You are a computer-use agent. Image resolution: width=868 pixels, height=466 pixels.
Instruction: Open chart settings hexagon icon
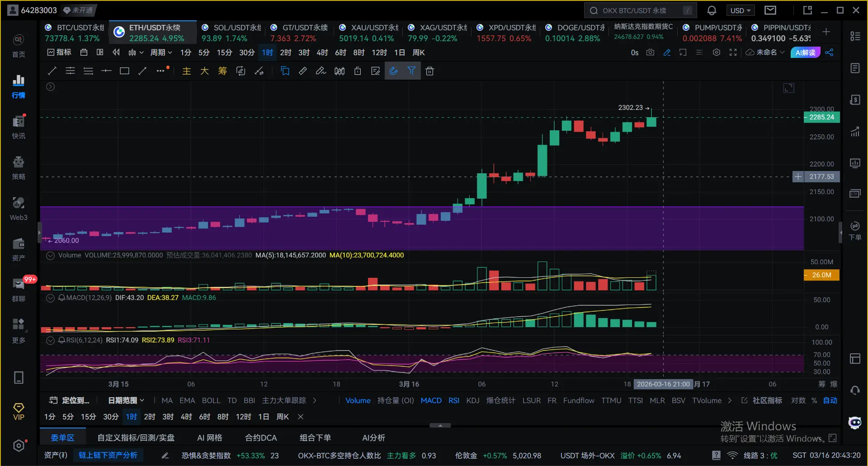pos(717,52)
